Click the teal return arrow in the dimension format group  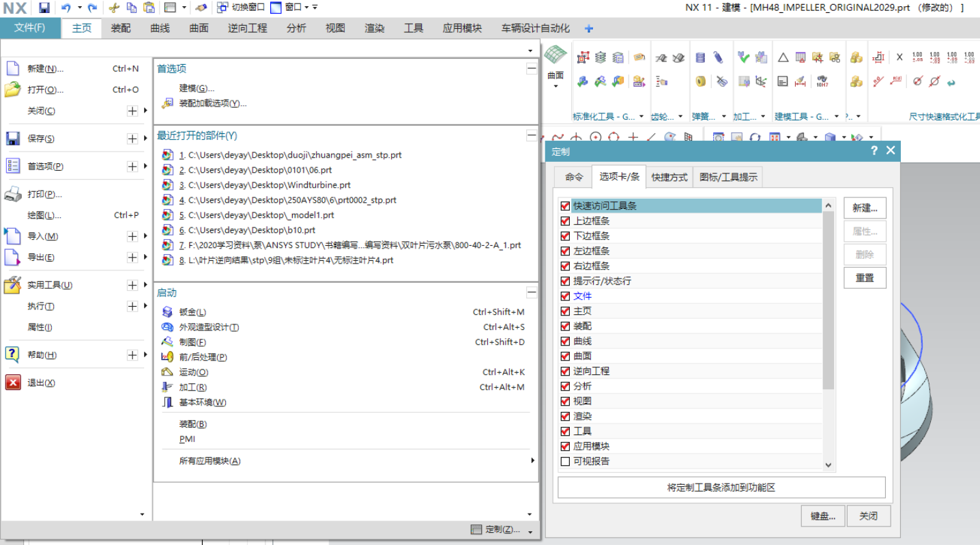tap(951, 82)
